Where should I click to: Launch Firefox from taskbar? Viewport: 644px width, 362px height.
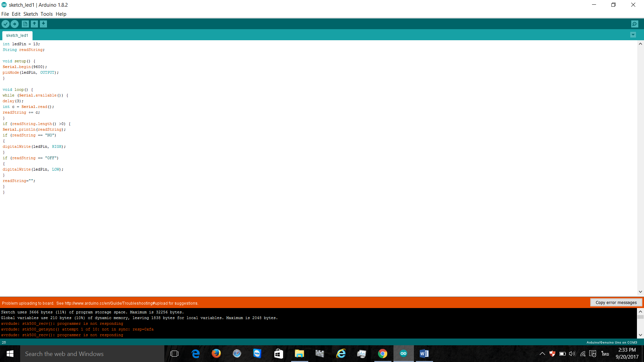[216, 354]
